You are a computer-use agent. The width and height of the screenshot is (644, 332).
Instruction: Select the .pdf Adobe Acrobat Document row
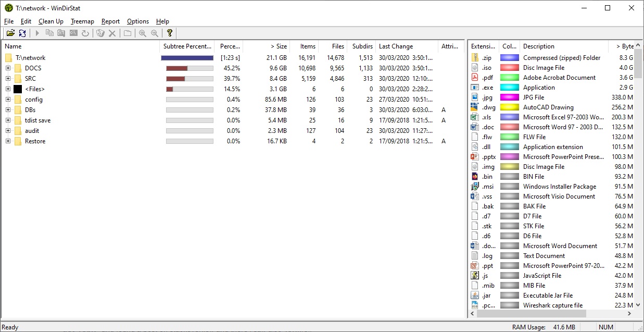coord(552,78)
